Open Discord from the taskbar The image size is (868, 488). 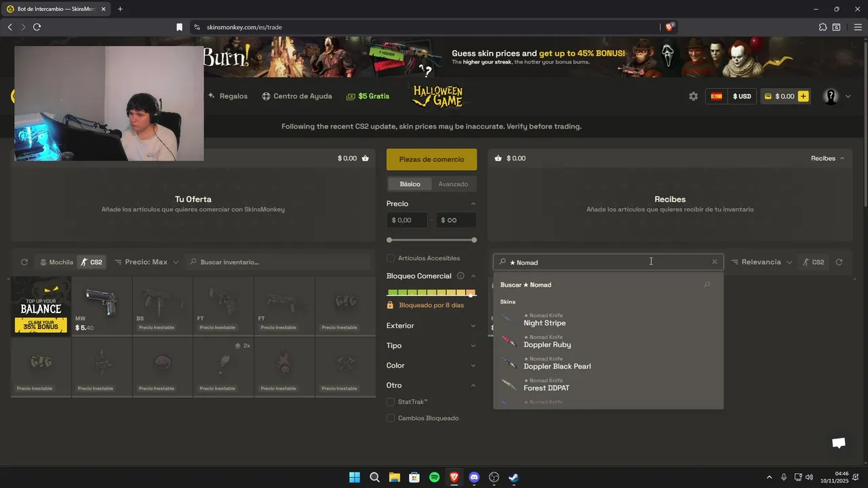click(474, 477)
